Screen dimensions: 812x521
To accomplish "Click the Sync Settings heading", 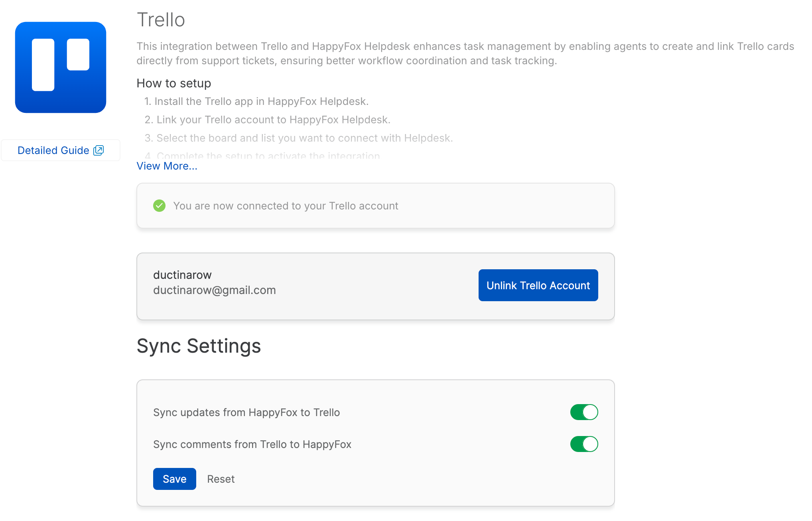I will (199, 346).
